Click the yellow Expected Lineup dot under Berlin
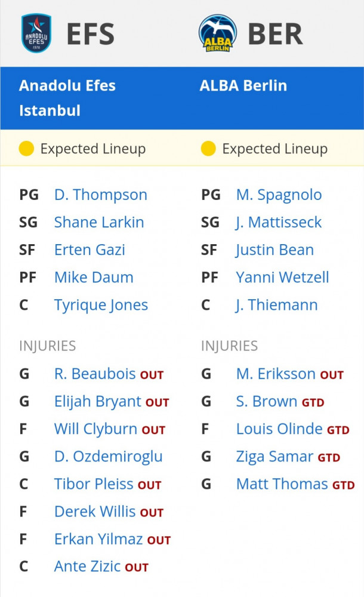The height and width of the screenshot is (597, 364). (208, 149)
